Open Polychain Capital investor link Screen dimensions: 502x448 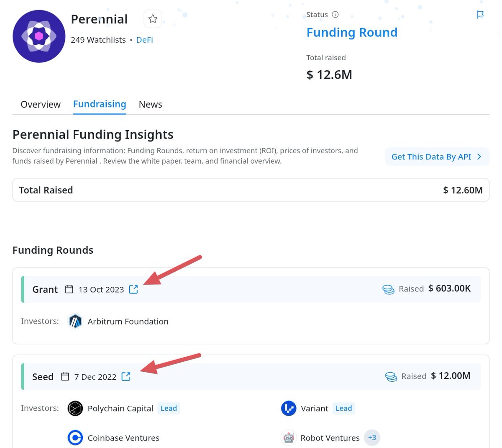pyautogui.click(x=120, y=409)
